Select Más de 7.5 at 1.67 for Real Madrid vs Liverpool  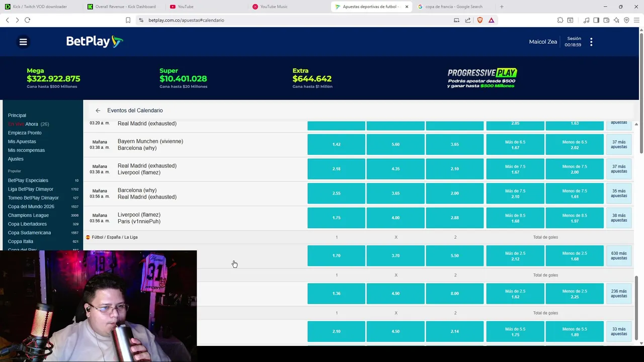(515, 169)
